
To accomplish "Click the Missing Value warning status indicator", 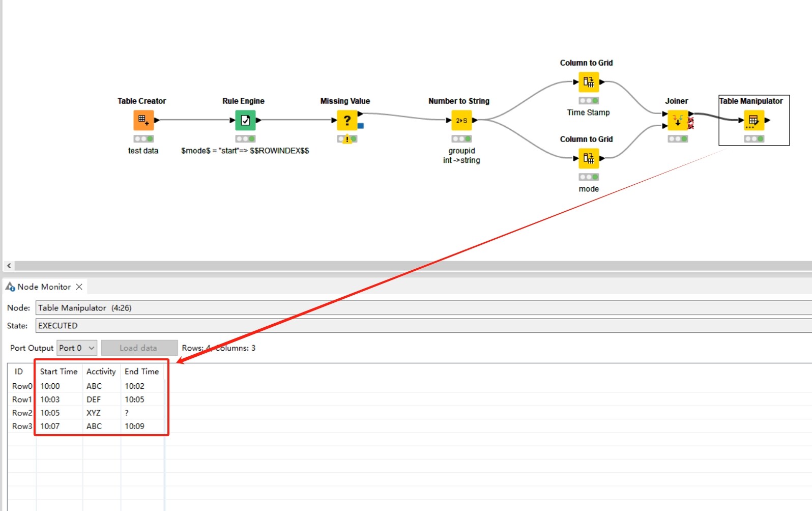I will pyautogui.click(x=347, y=139).
